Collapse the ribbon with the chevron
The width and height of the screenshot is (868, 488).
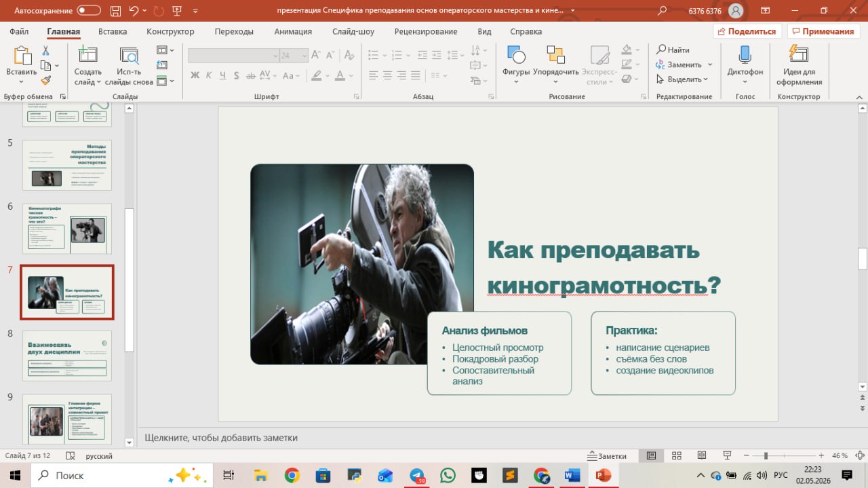(859, 96)
